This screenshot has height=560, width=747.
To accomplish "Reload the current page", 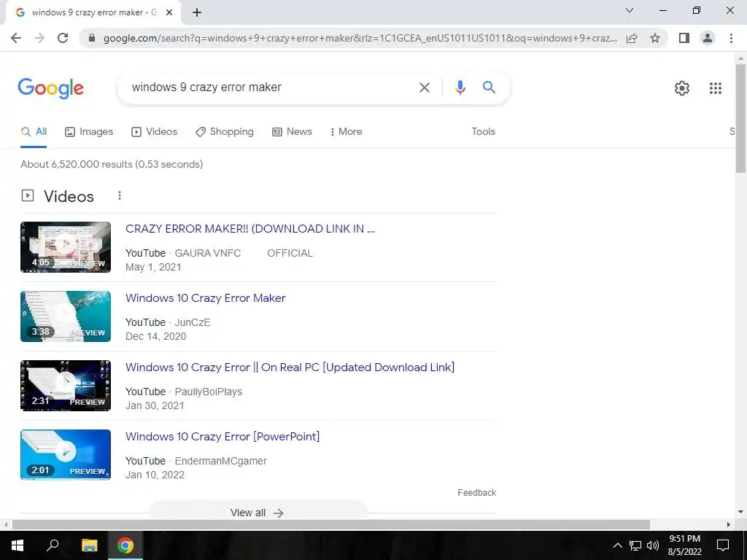I will click(x=63, y=38).
